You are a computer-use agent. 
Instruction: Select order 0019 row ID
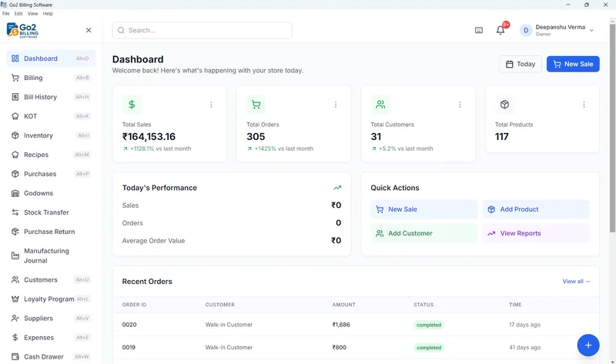[x=129, y=348]
